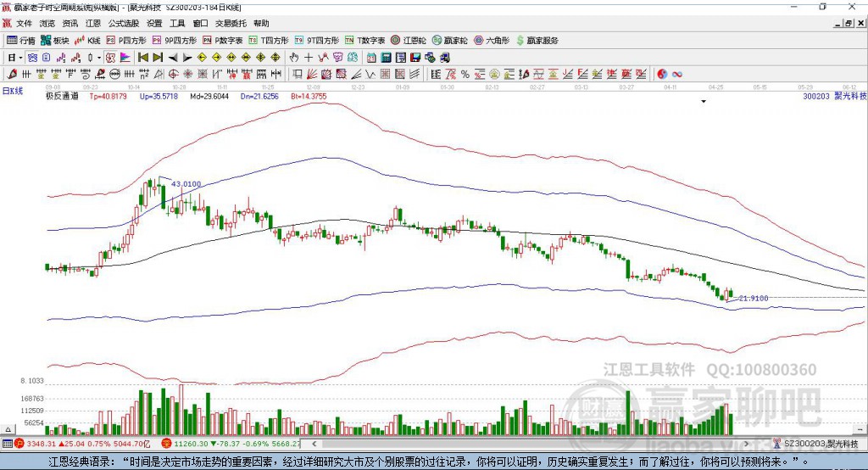Open the 公式选股 menu
868x470 pixels.
[x=124, y=23]
